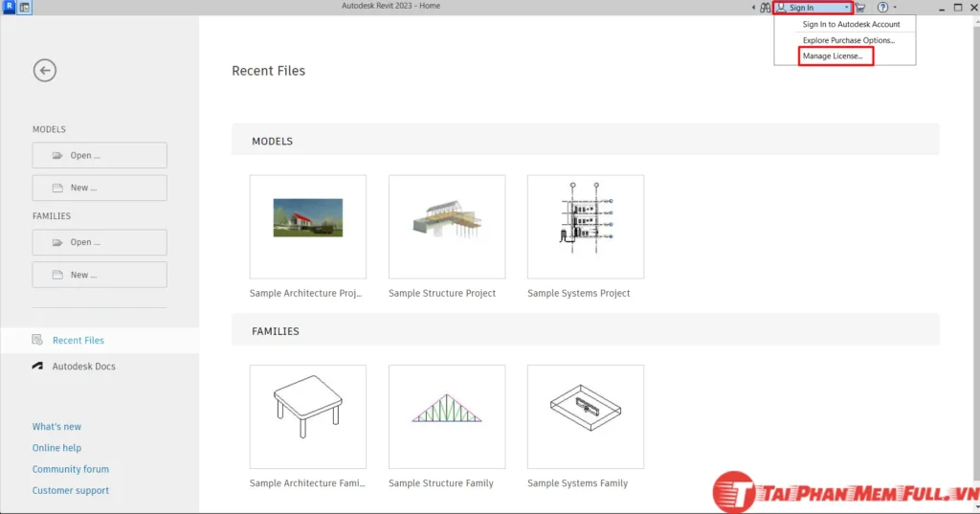980x514 pixels.
Task: Open Sample Architecture Family table thumbnail
Action: tap(308, 416)
